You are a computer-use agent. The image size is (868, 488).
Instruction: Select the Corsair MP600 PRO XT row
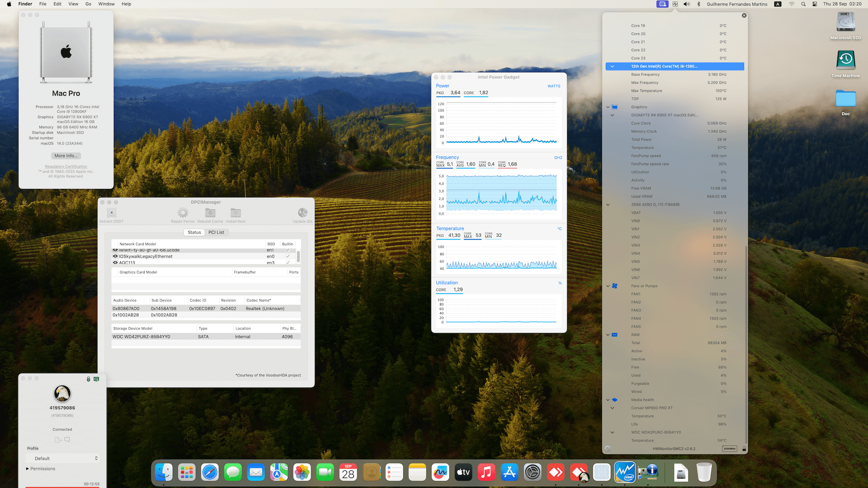coord(651,408)
